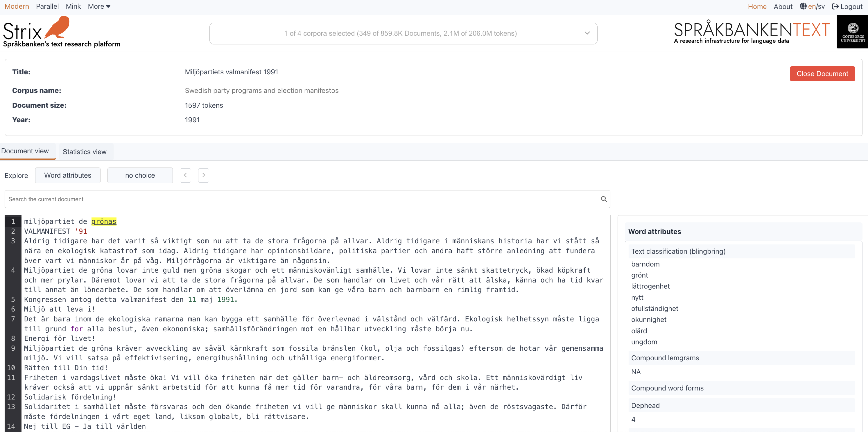Viewport: 868px width, 432px height.
Task: Click the '1597 tokens' document size value
Action: pyautogui.click(x=204, y=105)
